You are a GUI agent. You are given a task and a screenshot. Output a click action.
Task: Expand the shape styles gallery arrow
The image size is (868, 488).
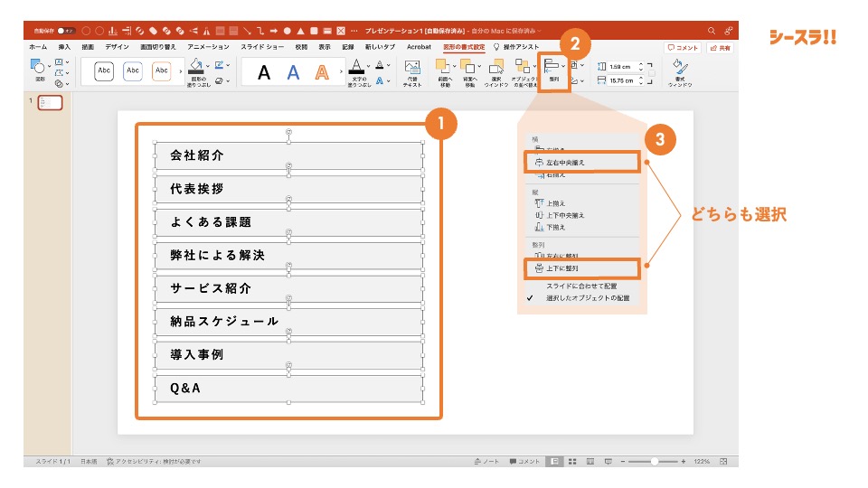click(180, 70)
